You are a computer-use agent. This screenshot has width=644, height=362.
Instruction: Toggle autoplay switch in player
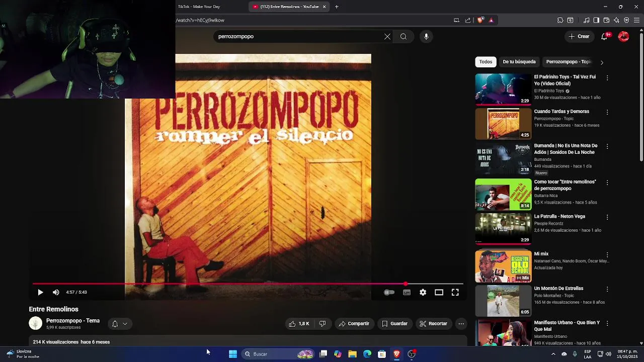click(x=389, y=292)
